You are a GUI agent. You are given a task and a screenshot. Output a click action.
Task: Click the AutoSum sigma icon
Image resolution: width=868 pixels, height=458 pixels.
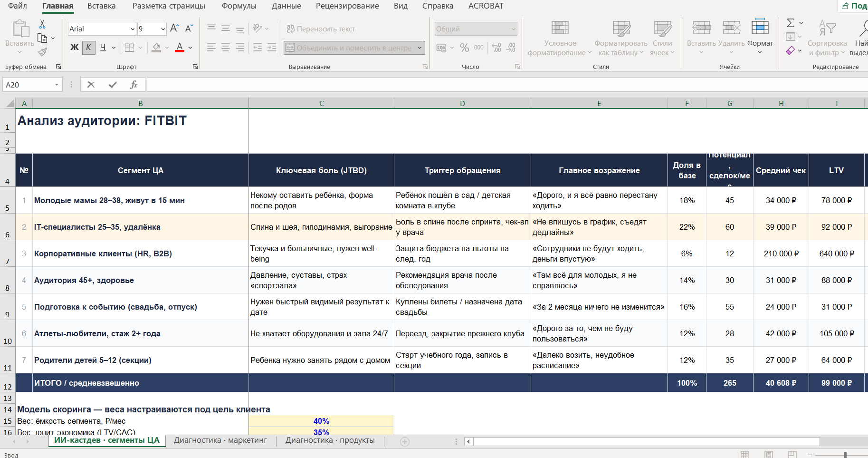[791, 23]
